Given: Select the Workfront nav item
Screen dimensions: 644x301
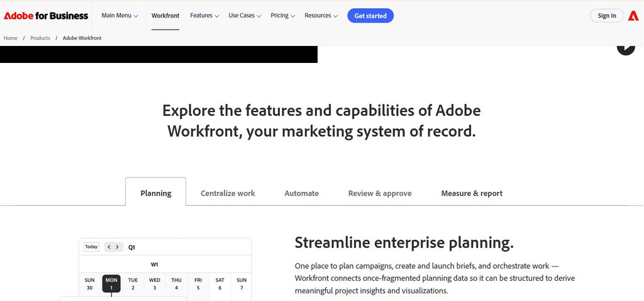Looking at the screenshot, I should tap(165, 16).
